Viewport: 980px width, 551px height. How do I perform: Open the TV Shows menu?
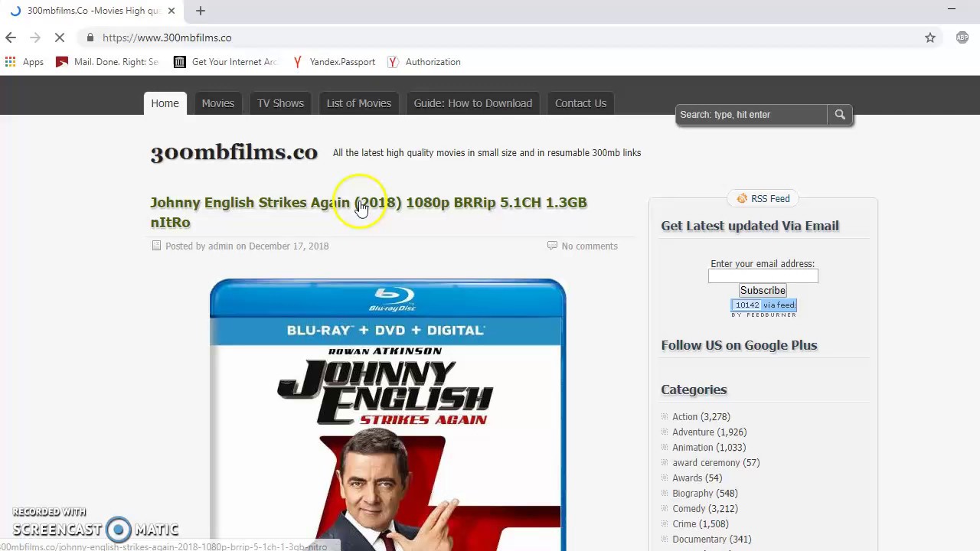pyautogui.click(x=280, y=103)
